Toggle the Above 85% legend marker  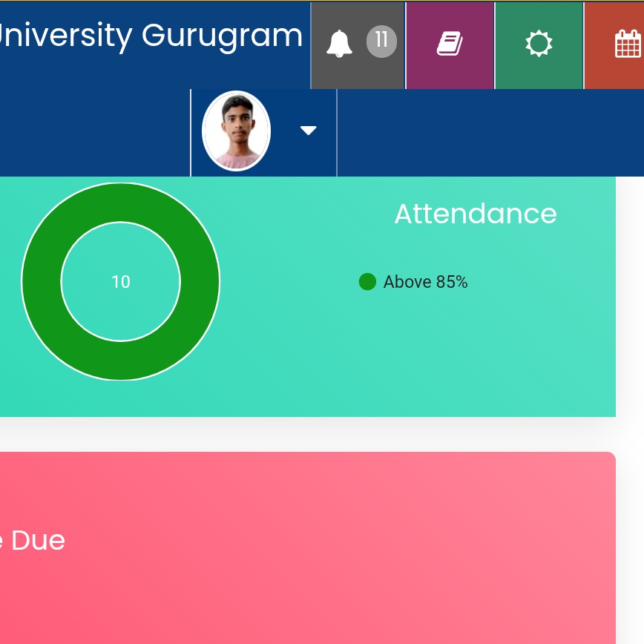pyautogui.click(x=367, y=282)
